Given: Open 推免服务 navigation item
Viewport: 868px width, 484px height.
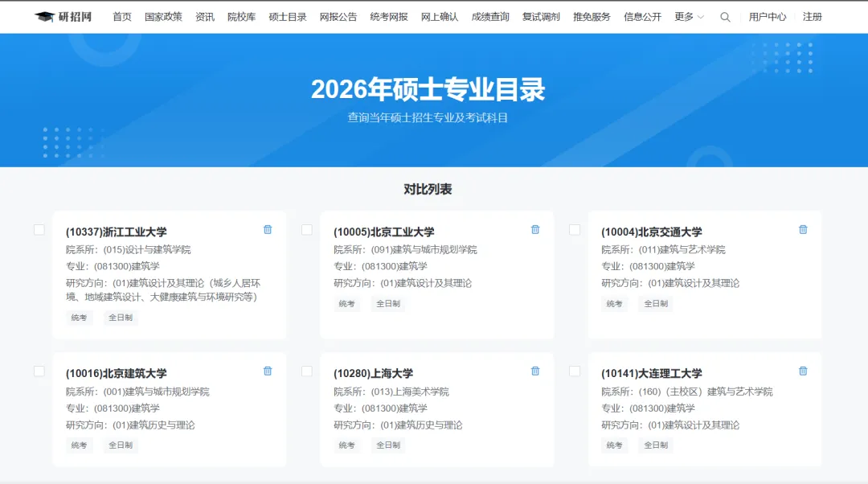Looking at the screenshot, I should 592,17.
